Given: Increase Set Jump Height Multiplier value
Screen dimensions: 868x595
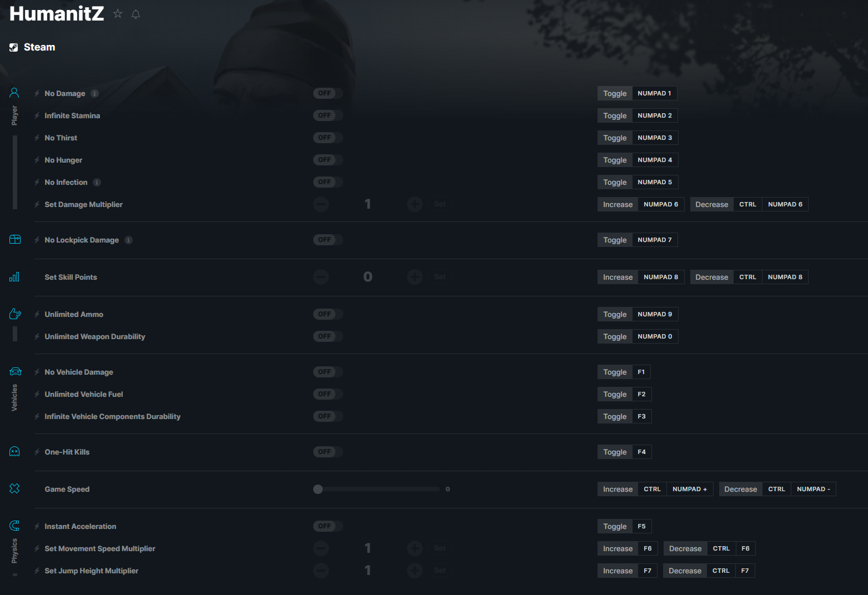Looking at the screenshot, I should pos(415,571).
